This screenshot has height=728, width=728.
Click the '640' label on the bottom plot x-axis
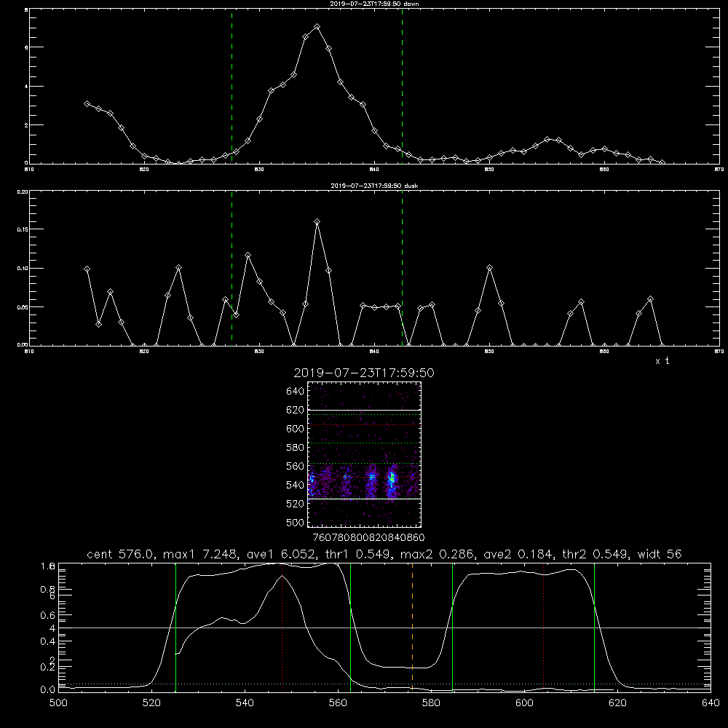711,703
